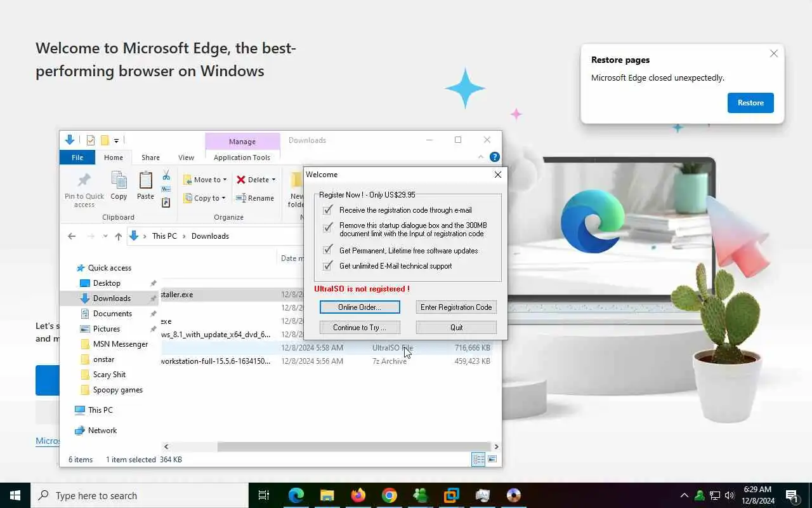812x508 pixels.
Task: Select the 7z Archive workstation-full file row
Action: (x=327, y=361)
